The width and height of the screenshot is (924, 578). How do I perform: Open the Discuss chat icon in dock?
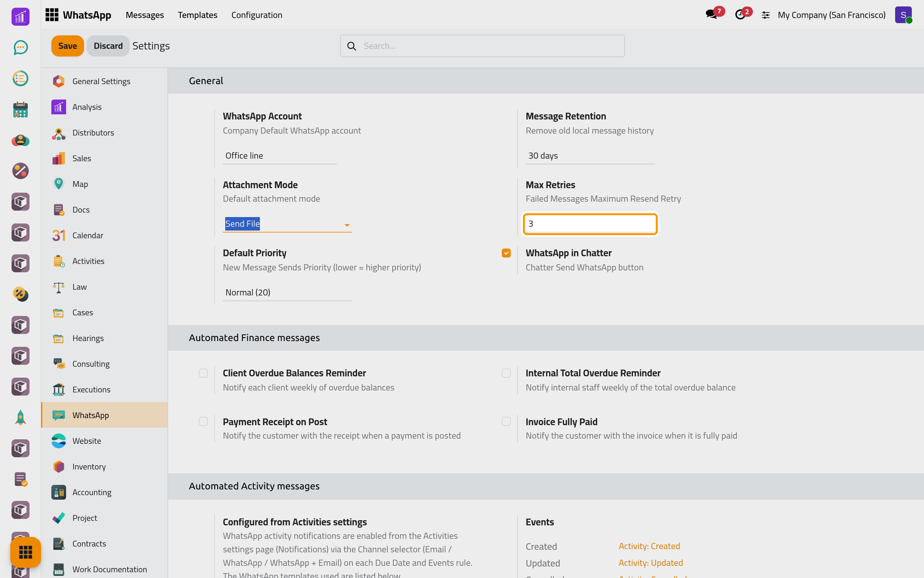(20, 47)
